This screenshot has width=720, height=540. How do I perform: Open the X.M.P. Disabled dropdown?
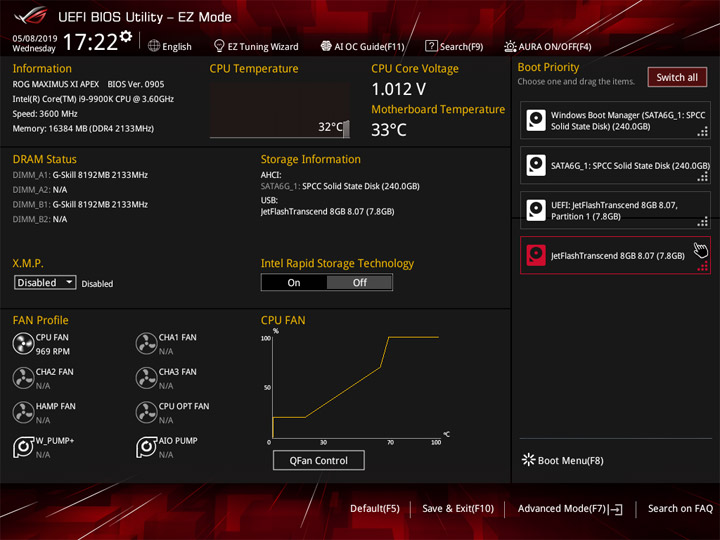point(45,282)
